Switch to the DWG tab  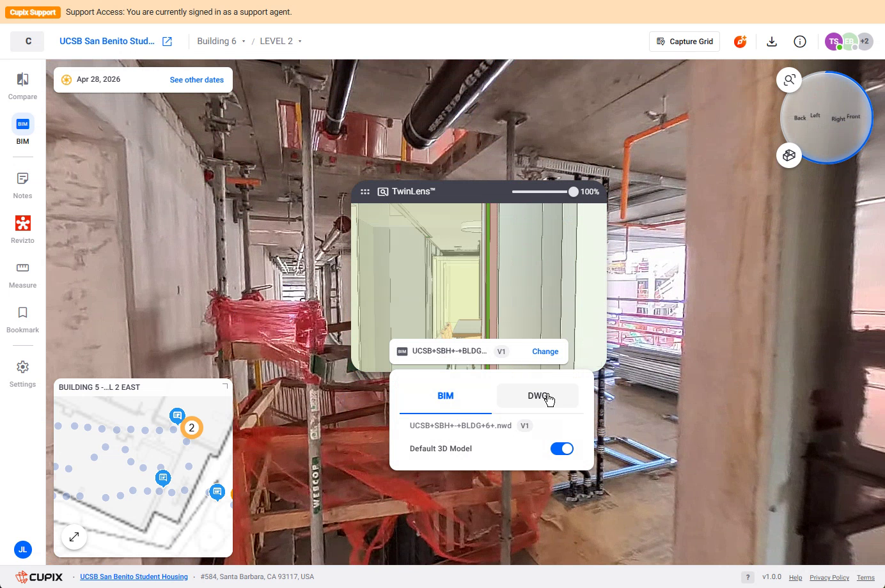pos(538,396)
